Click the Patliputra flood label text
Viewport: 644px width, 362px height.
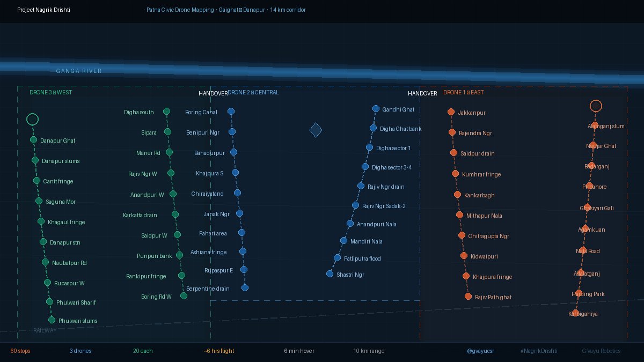[362, 258]
